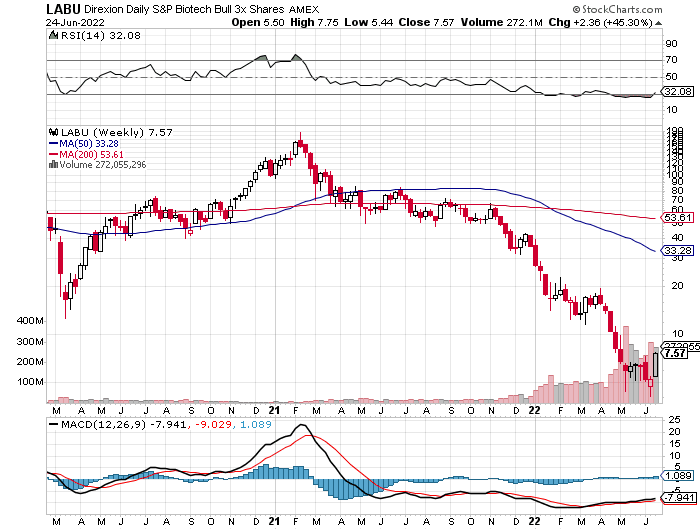Click the '21' year label under the MACD panel
Image resolution: width=700 pixels, height=530 pixels.
pos(274,522)
